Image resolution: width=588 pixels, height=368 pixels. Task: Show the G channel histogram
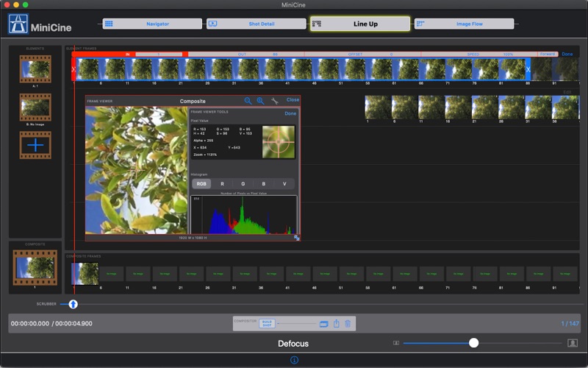click(x=243, y=183)
